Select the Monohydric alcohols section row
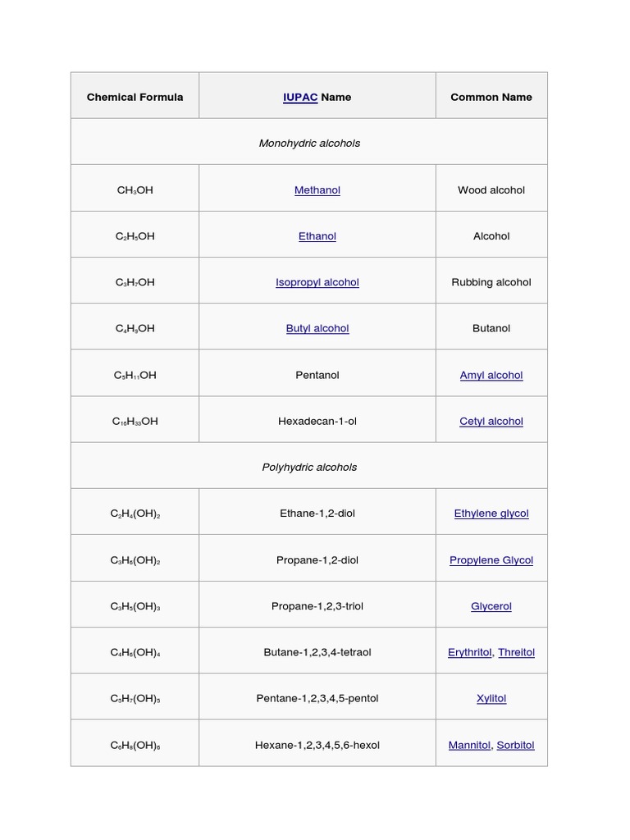This screenshot has width=630, height=840. click(x=309, y=143)
